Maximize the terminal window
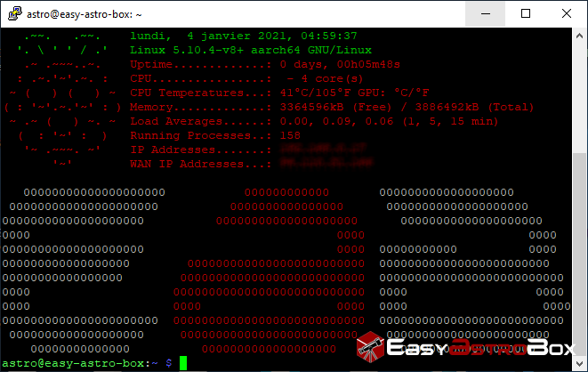 (x=526, y=13)
